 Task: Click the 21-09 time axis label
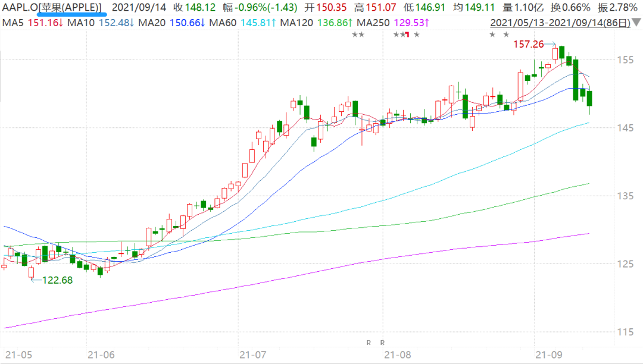coord(549,355)
